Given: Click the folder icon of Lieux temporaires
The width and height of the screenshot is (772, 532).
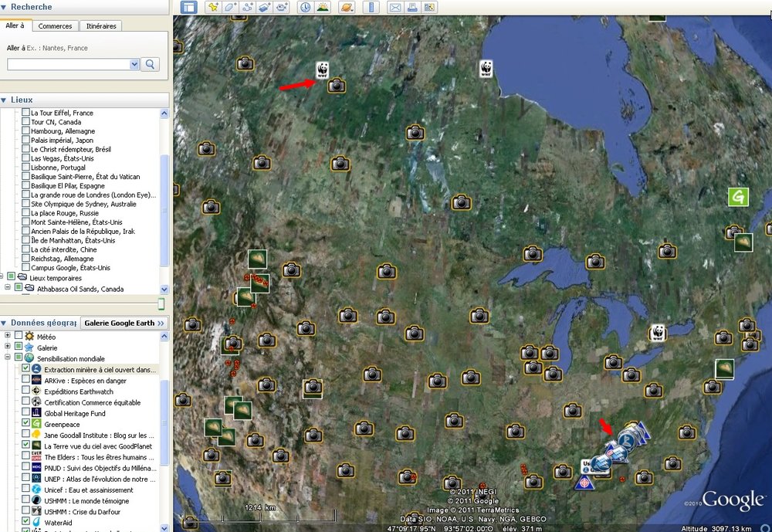Looking at the screenshot, I should tap(22, 277).
